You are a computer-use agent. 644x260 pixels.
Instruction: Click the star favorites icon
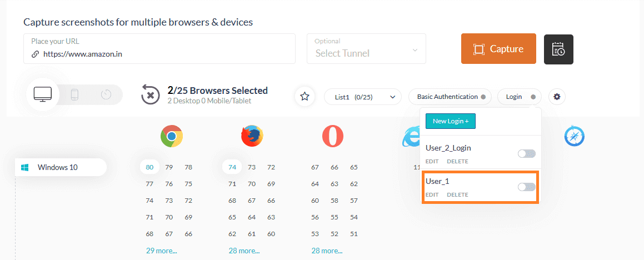tap(304, 97)
